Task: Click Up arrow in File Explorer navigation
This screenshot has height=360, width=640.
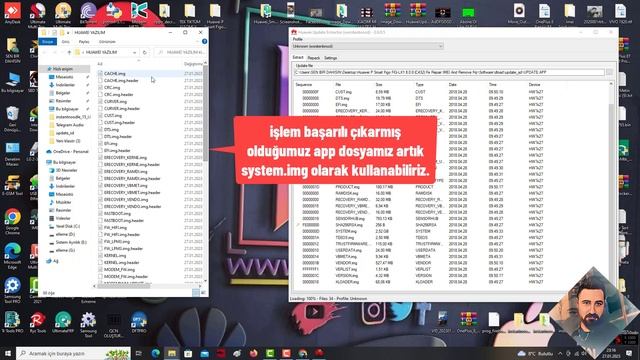Action: [69, 52]
